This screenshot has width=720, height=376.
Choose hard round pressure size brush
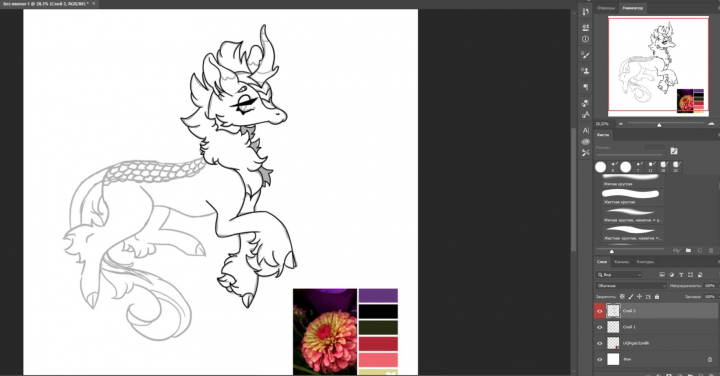point(633,233)
